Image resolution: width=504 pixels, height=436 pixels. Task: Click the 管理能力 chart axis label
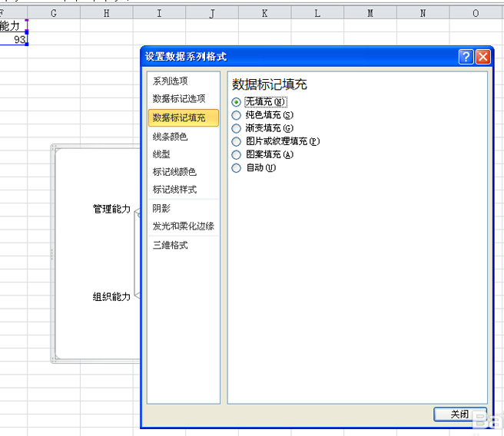111,209
